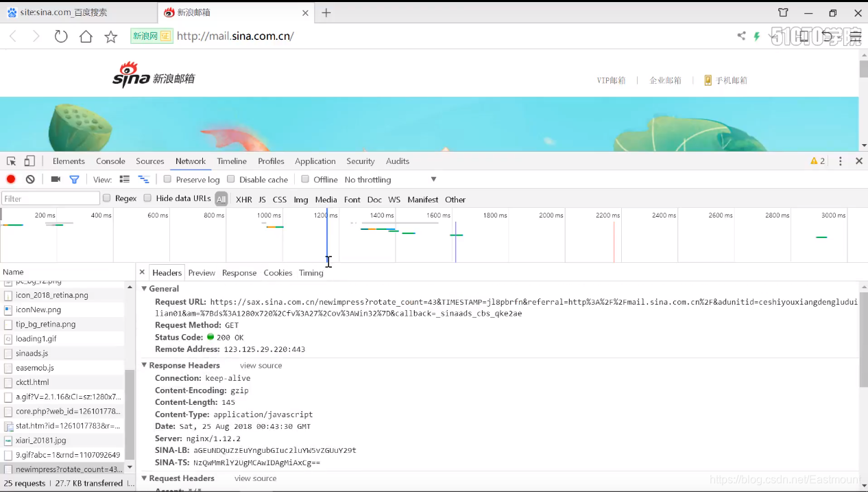Switch to the Elements panel
This screenshot has height=492, width=868.
(69, 161)
